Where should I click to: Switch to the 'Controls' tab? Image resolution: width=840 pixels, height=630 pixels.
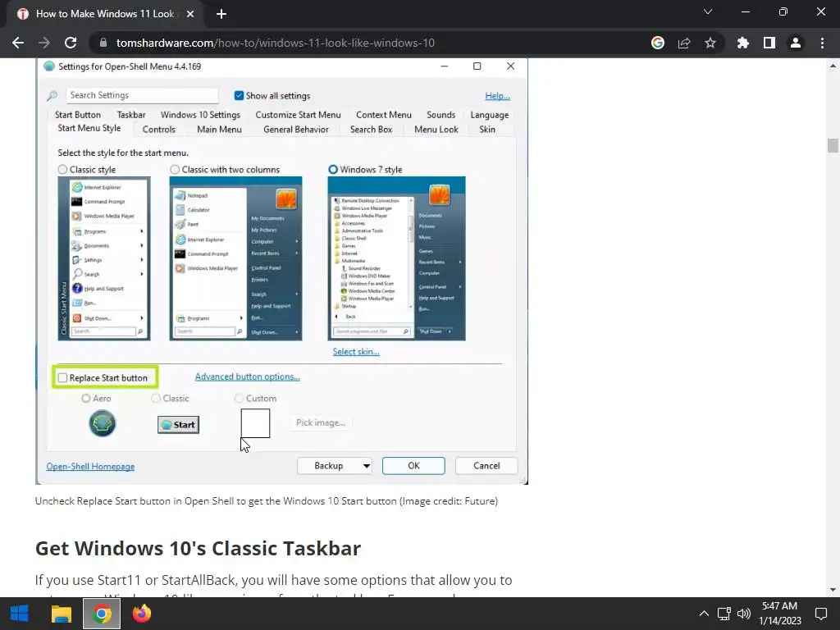point(158,129)
